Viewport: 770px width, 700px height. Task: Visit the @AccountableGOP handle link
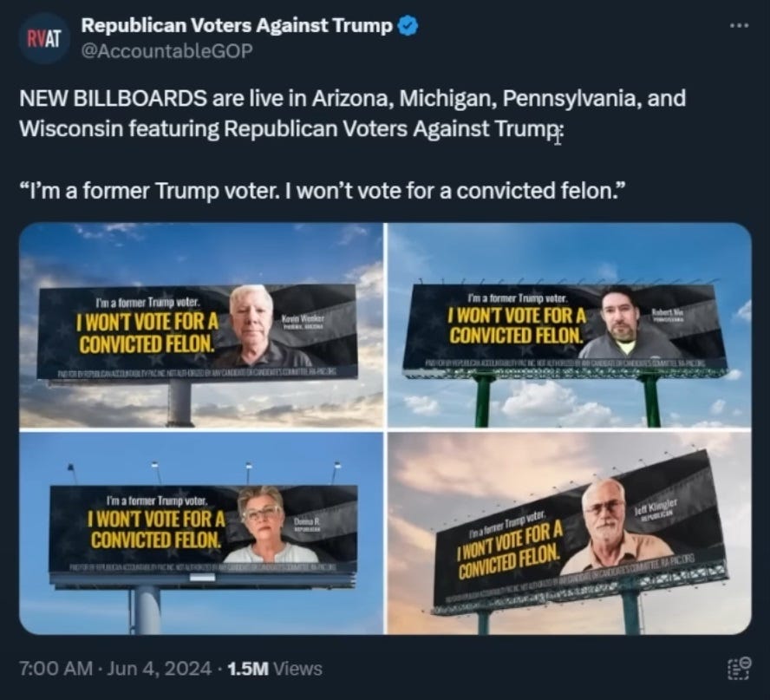(x=167, y=50)
